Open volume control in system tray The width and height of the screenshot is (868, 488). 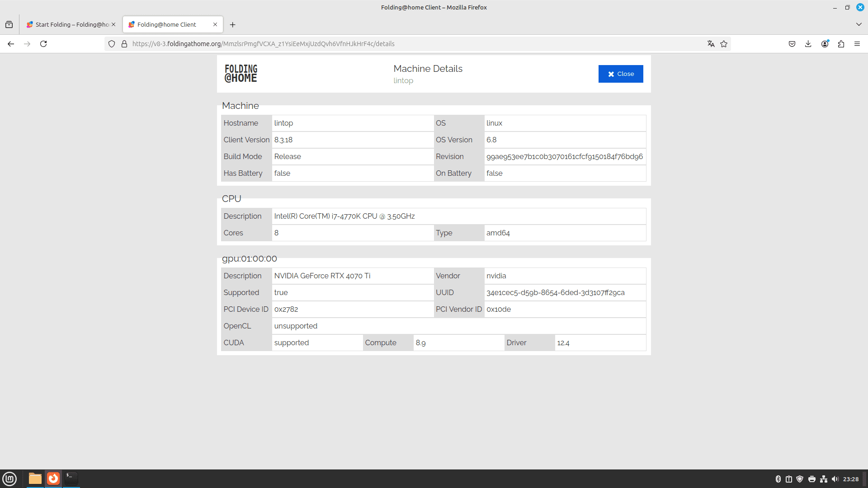835,479
